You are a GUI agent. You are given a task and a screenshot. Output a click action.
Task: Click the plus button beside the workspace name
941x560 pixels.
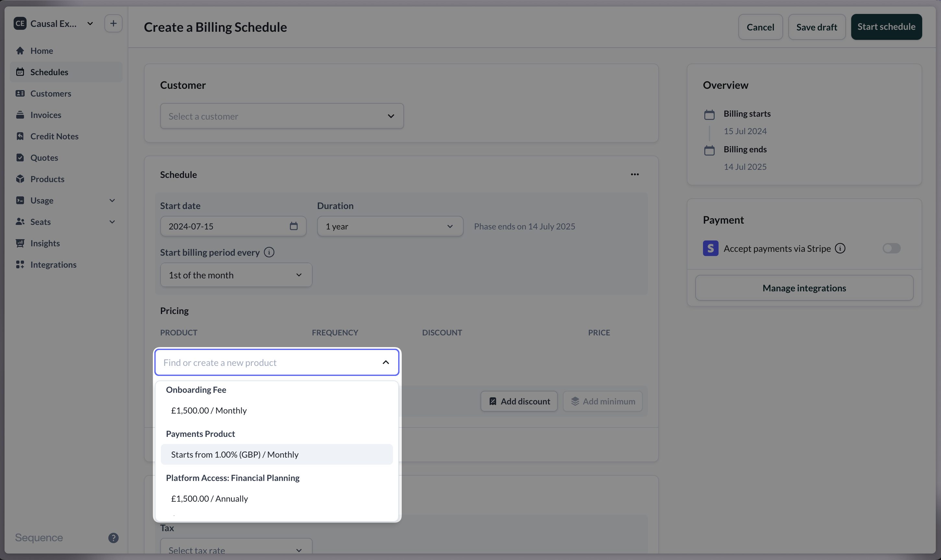pyautogui.click(x=113, y=23)
